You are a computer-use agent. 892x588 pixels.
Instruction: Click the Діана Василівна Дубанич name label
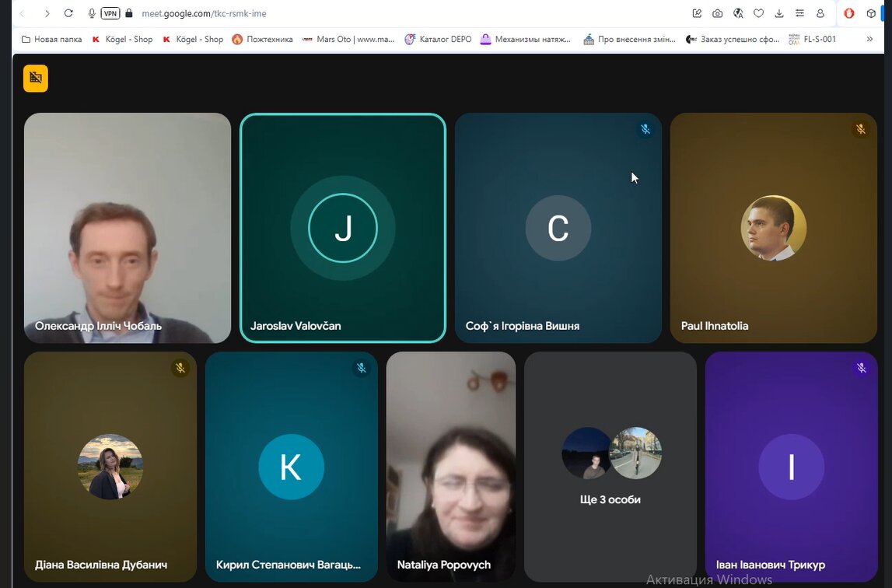pos(101,565)
